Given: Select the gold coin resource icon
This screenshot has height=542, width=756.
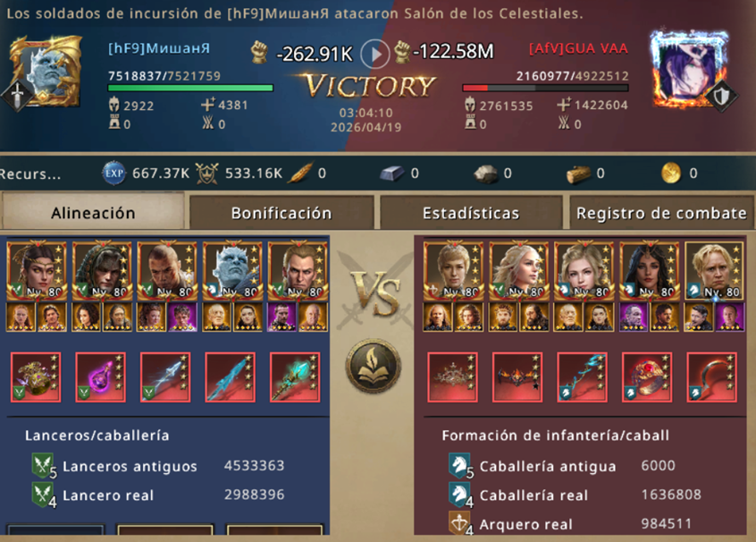Looking at the screenshot, I should (x=671, y=174).
